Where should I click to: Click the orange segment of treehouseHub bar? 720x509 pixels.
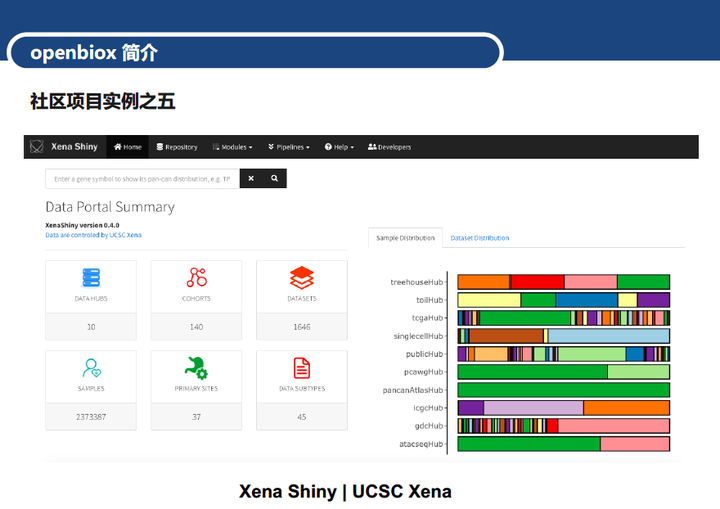(x=484, y=282)
